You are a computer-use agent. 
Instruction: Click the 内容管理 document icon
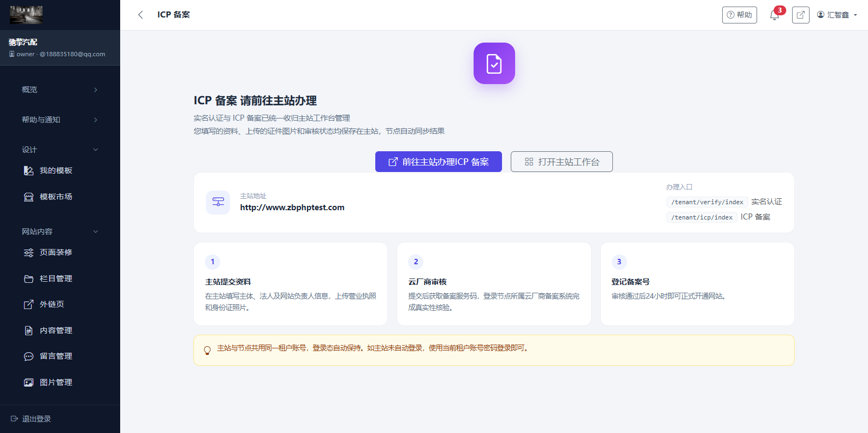pos(29,330)
